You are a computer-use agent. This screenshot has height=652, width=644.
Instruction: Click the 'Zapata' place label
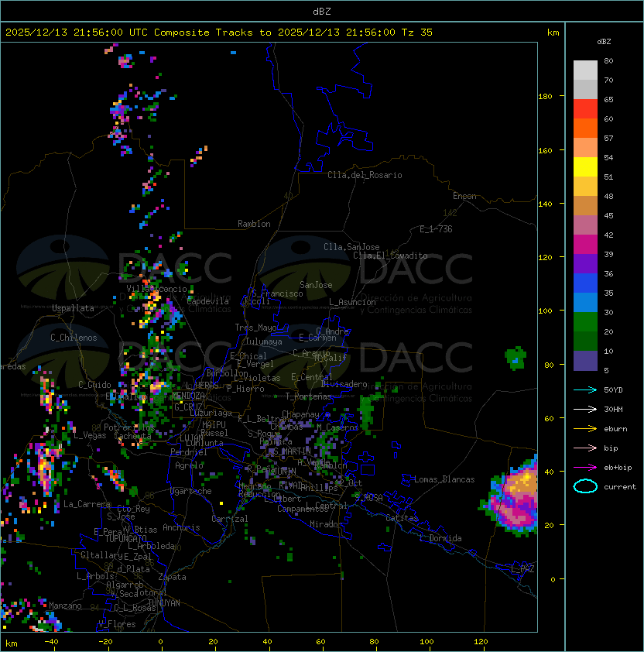[x=172, y=577]
